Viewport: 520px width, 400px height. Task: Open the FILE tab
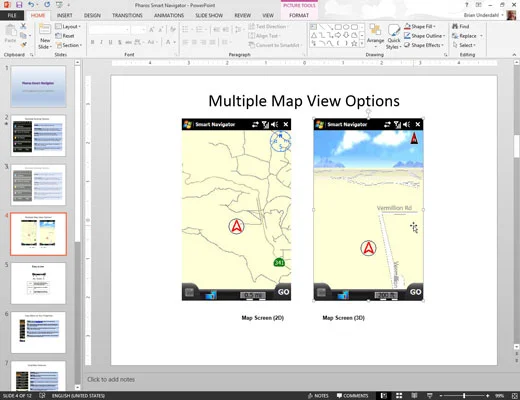pyautogui.click(x=12, y=15)
